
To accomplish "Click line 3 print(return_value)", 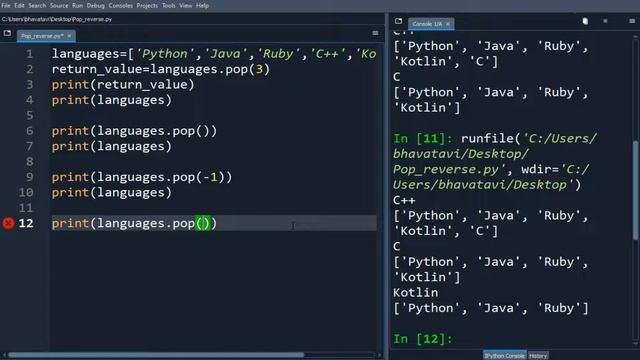I will coord(123,85).
